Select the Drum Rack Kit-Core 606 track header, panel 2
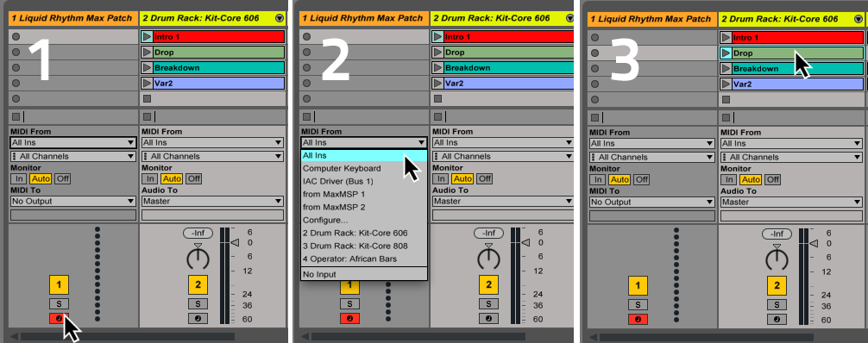868x343 pixels. click(x=501, y=18)
